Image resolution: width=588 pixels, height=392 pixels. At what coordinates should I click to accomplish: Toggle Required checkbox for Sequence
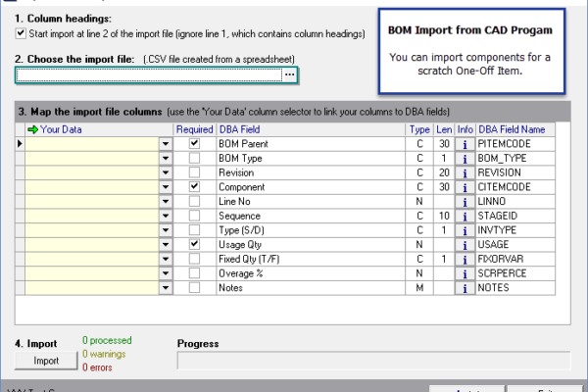[194, 216]
